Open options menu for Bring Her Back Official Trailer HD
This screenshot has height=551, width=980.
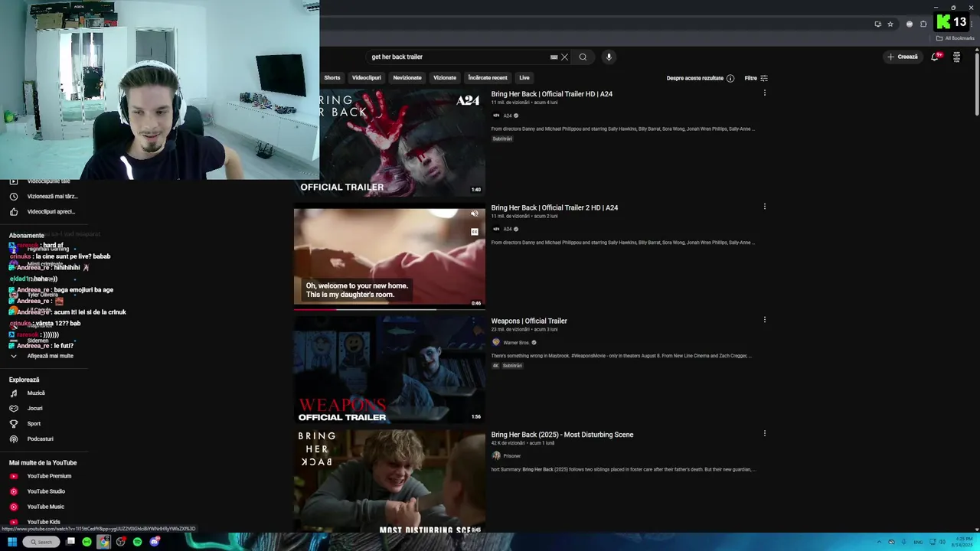click(x=764, y=93)
